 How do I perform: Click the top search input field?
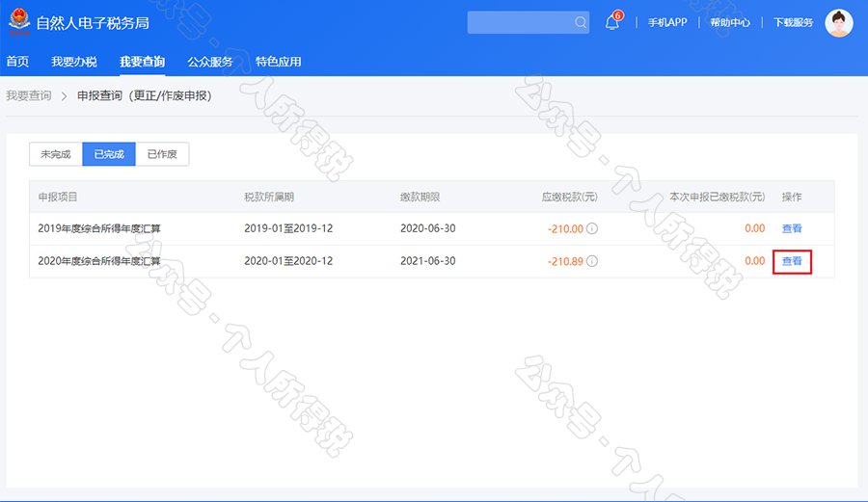tap(521, 23)
